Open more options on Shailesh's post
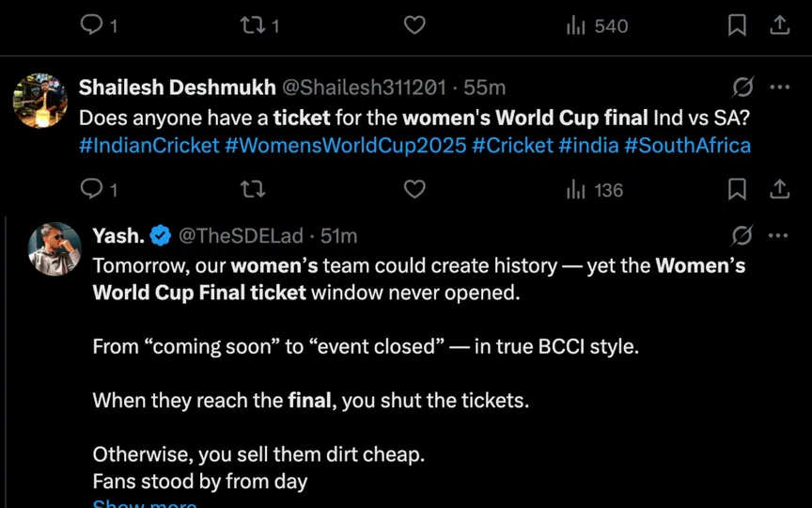 click(779, 87)
